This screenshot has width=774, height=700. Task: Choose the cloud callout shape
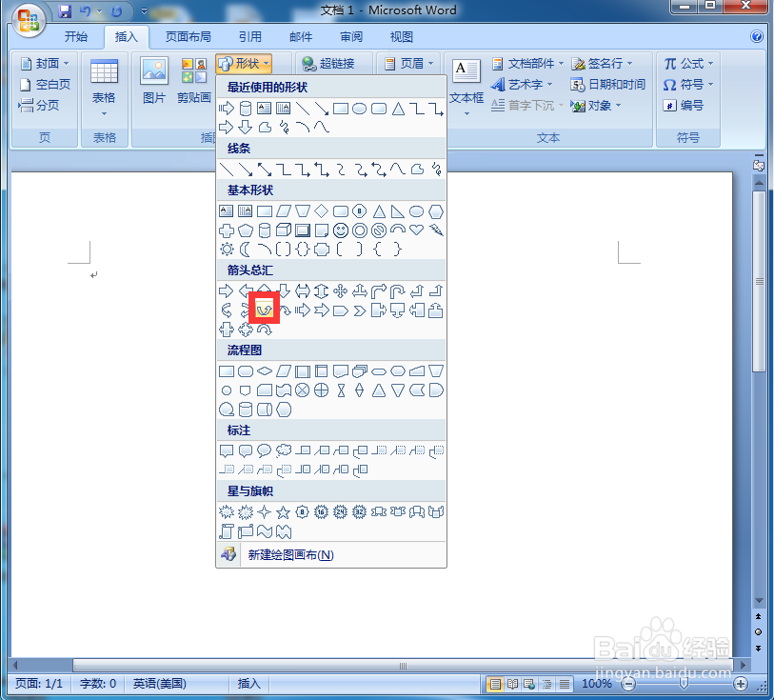click(x=284, y=450)
